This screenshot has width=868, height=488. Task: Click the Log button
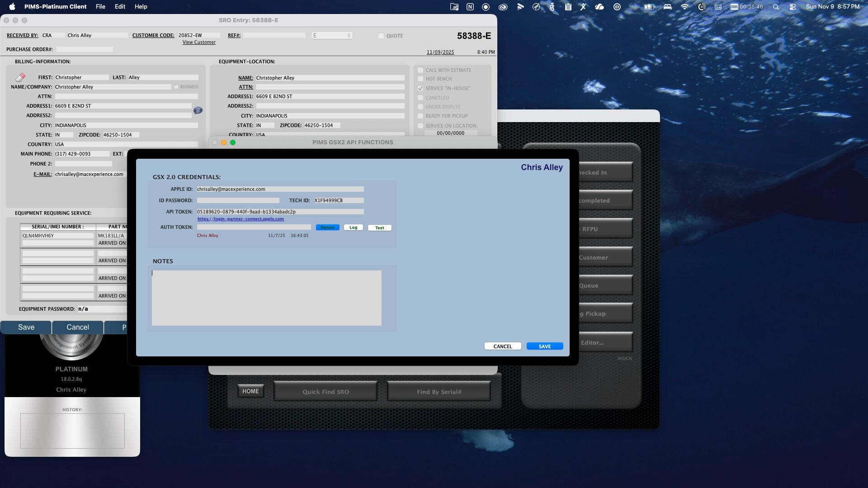[354, 227]
